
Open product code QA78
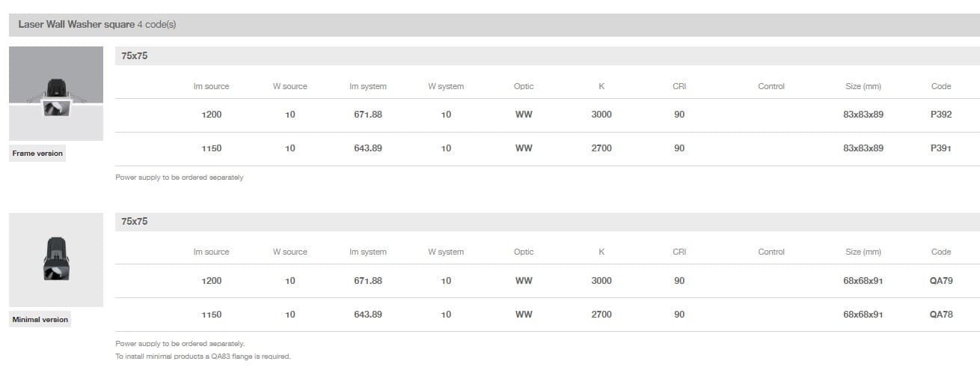pos(941,315)
